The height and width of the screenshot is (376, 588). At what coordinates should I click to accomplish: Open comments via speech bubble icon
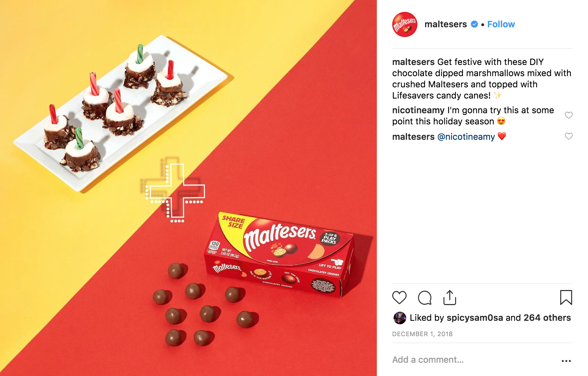point(425,298)
